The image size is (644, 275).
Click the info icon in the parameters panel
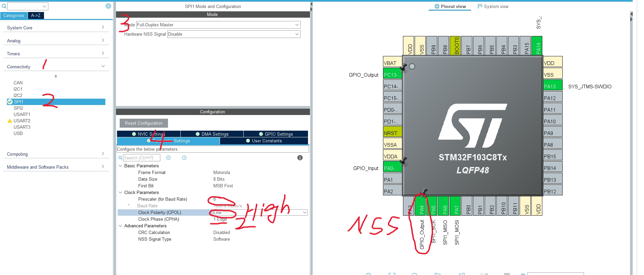tap(300, 158)
